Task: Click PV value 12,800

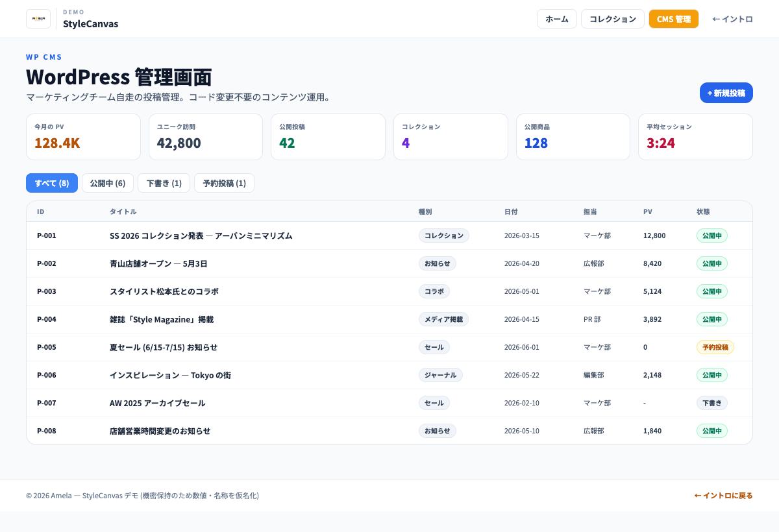Action: tap(654, 236)
